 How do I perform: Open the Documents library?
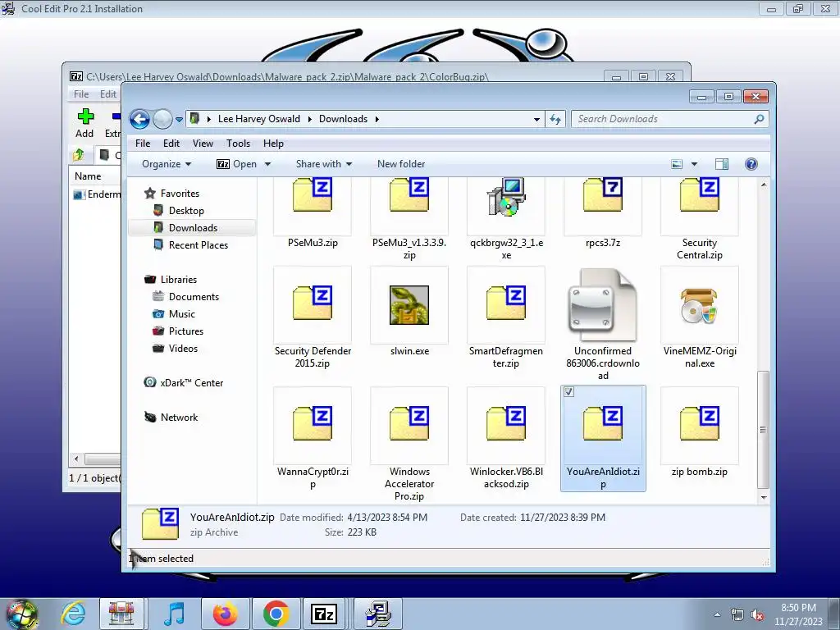click(194, 297)
